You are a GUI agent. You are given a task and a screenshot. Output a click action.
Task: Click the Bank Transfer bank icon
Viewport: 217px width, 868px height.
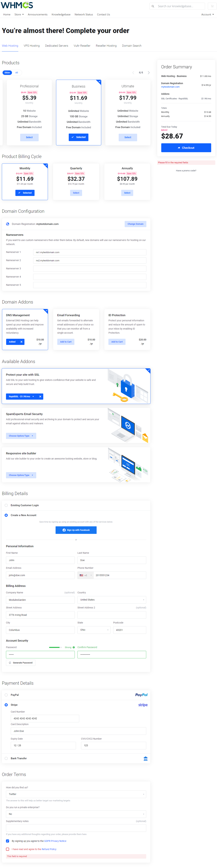pyautogui.click(x=146, y=759)
